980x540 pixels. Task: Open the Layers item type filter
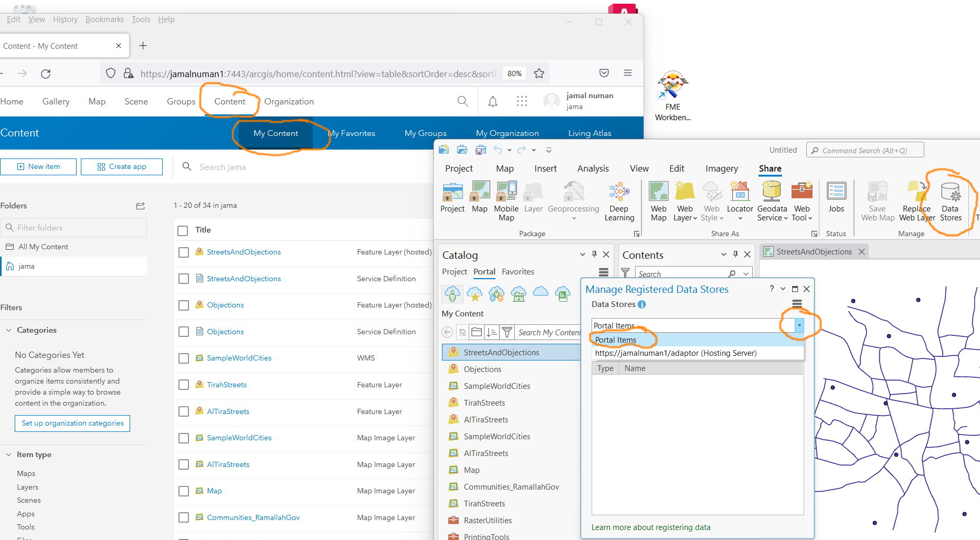coord(27,487)
